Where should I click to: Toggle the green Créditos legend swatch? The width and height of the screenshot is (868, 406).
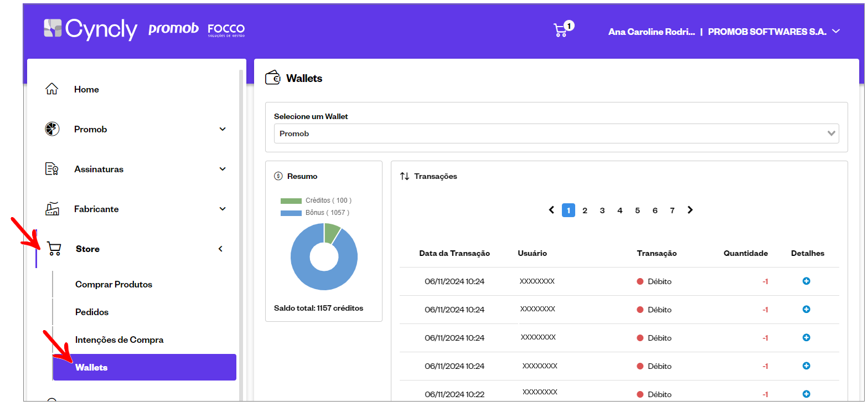click(x=291, y=201)
